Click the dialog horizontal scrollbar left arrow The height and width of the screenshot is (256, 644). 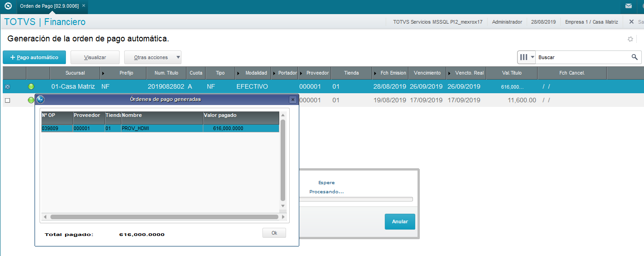(44, 217)
